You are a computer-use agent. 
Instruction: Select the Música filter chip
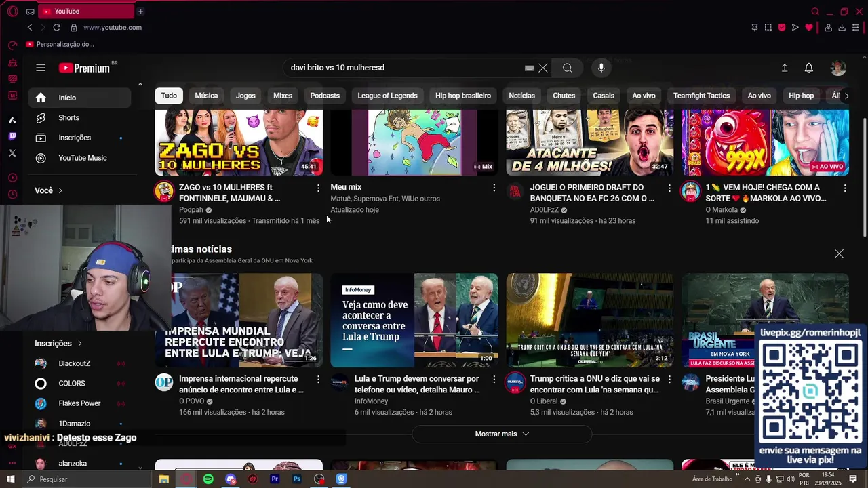206,96
